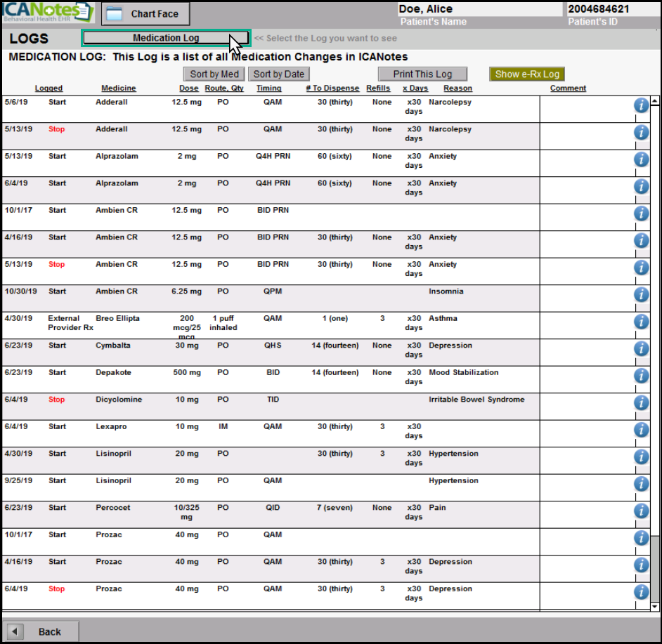Open info icon for Cymbalta entry
Screen dimensions: 662x644
[x=641, y=349]
